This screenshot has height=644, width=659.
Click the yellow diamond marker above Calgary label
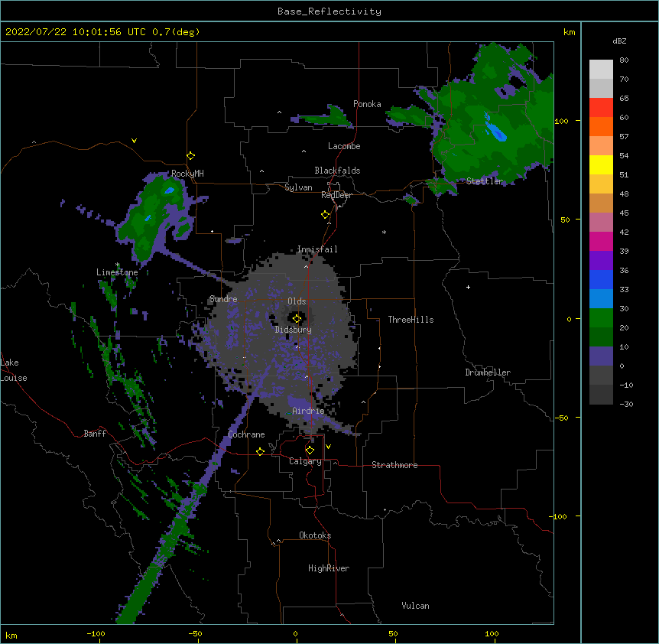click(x=310, y=450)
